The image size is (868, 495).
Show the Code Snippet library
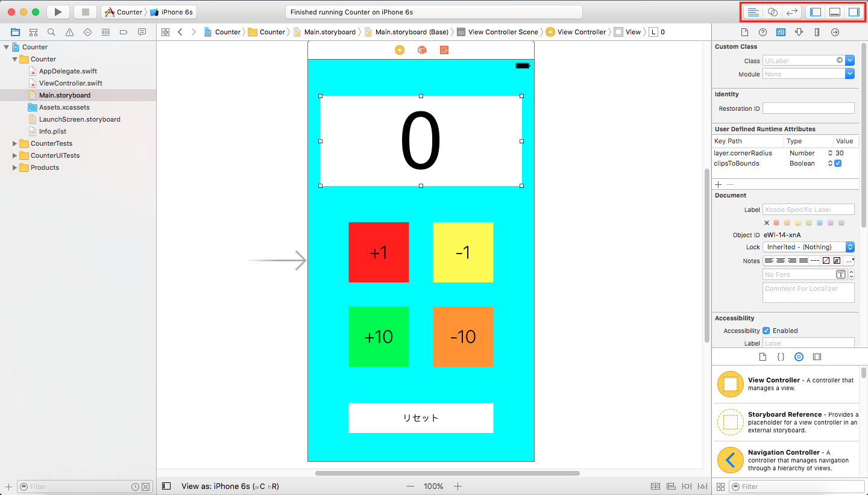click(781, 356)
